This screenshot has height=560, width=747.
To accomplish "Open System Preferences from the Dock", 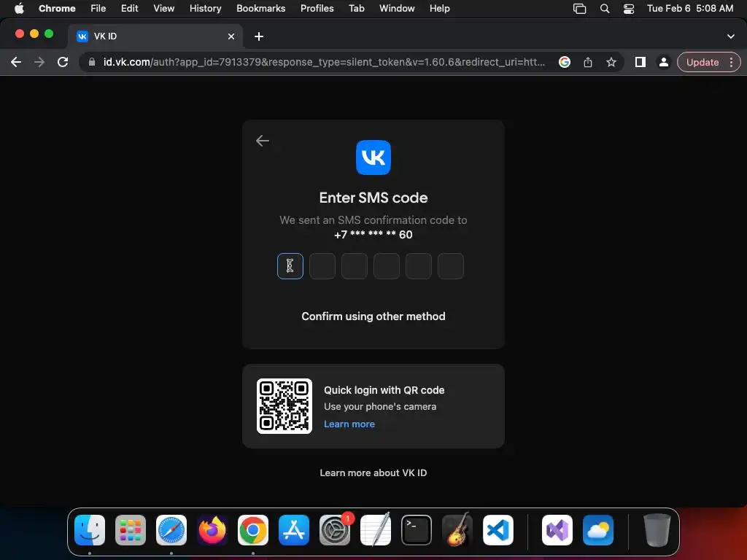I will coord(335,530).
